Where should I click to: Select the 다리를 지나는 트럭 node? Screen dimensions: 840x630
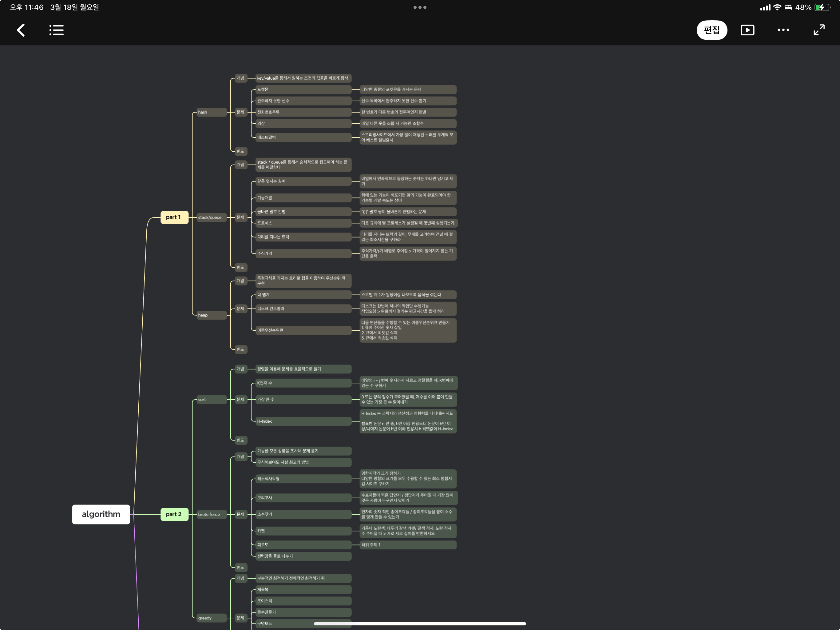[303, 237]
